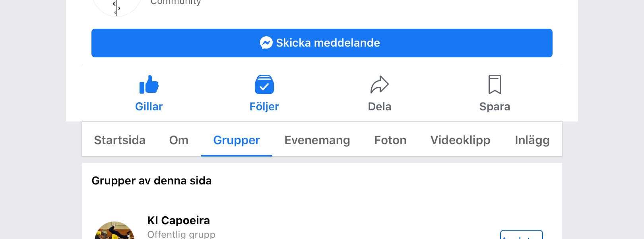The width and height of the screenshot is (644, 239).
Task: Select the Grupper tab
Action: tap(237, 140)
